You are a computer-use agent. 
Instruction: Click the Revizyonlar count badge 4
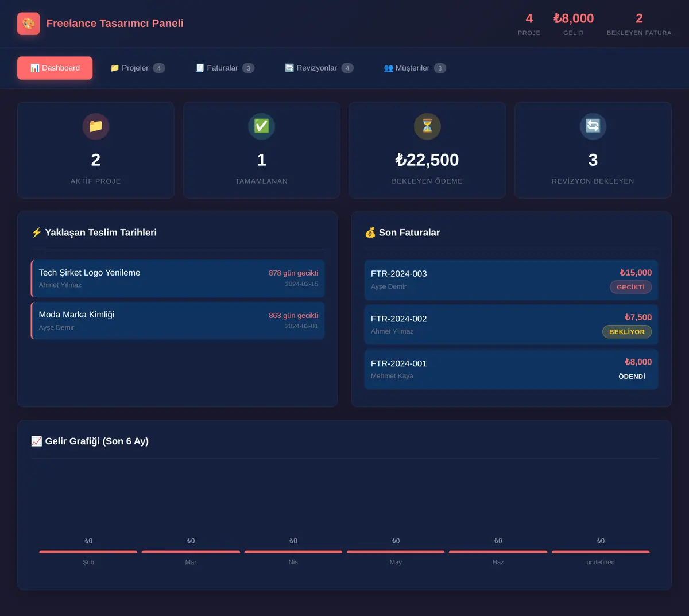(347, 68)
